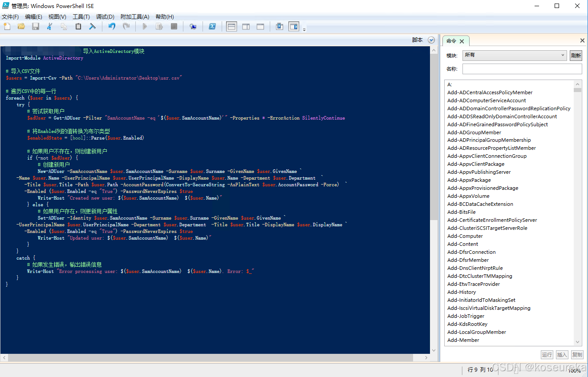Viewport: 588px width, 377px height.
Task: Close the 命令 tab with its X
Action: click(462, 41)
